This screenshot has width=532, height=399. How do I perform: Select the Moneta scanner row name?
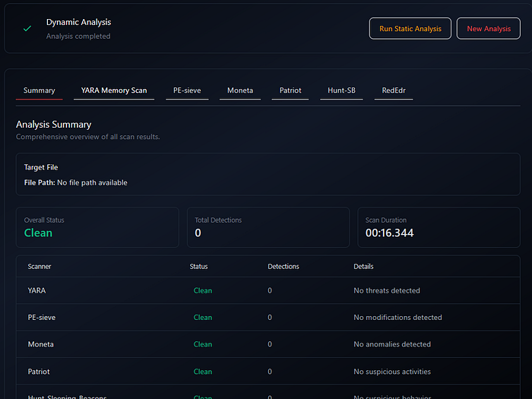click(41, 344)
